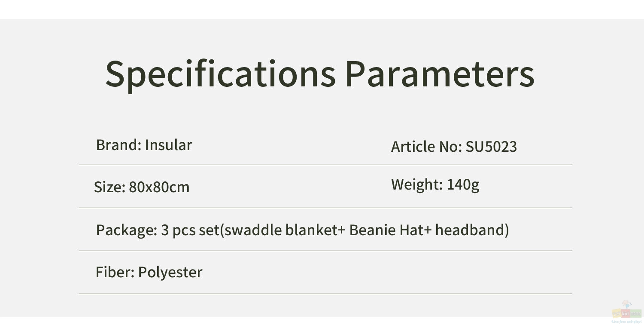This screenshot has height=325, width=644.
Task: Click the Toy Kid Mama watermark logo
Action: click(x=626, y=312)
